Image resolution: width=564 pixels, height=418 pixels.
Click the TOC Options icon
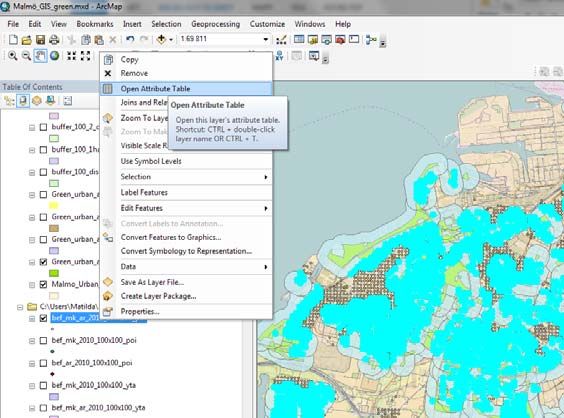(68, 101)
